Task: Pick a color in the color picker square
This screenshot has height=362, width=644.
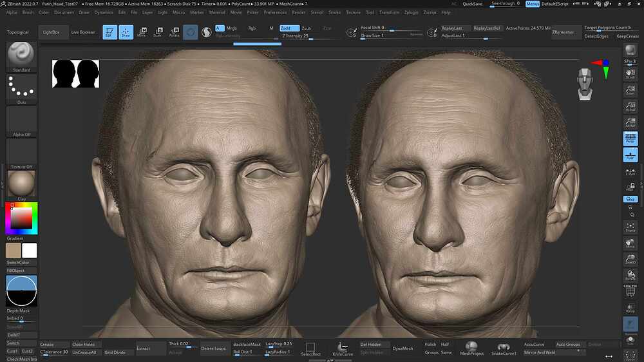Action: point(21,218)
